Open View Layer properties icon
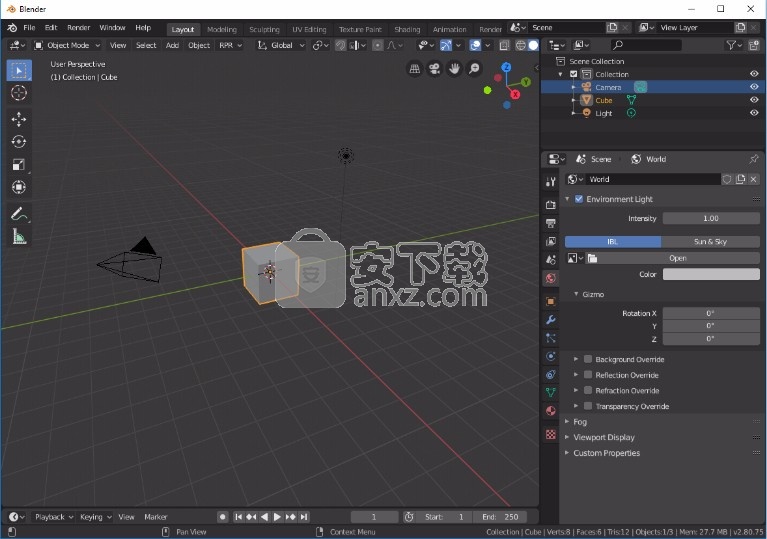Viewport: 767px width, 539px height. pyautogui.click(x=551, y=242)
